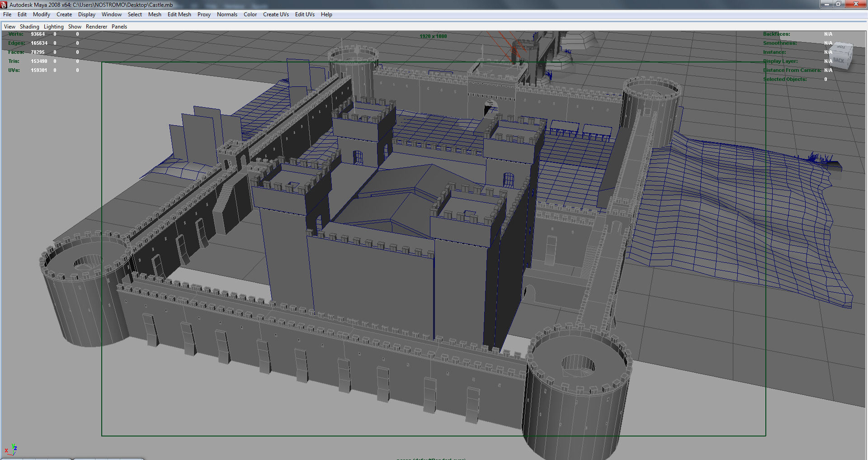This screenshot has width=868, height=460.
Task: Click the Maya application icon in title bar
Action: coord(4,5)
